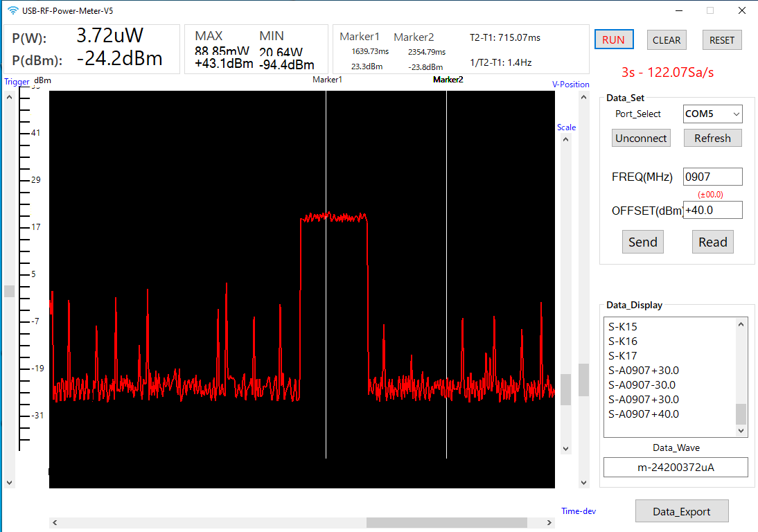Screen dimensions: 758x532
Task: Click the CLEAR button
Action: pos(666,40)
